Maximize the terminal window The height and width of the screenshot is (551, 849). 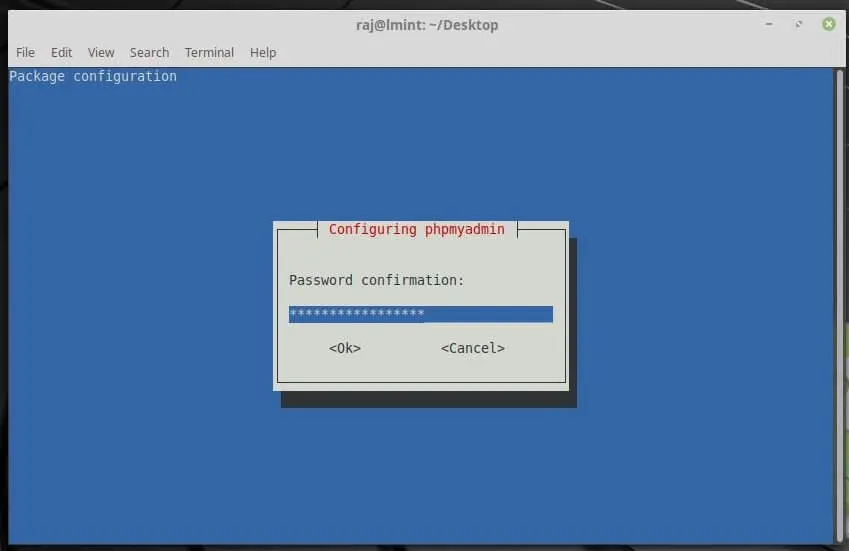click(x=799, y=24)
